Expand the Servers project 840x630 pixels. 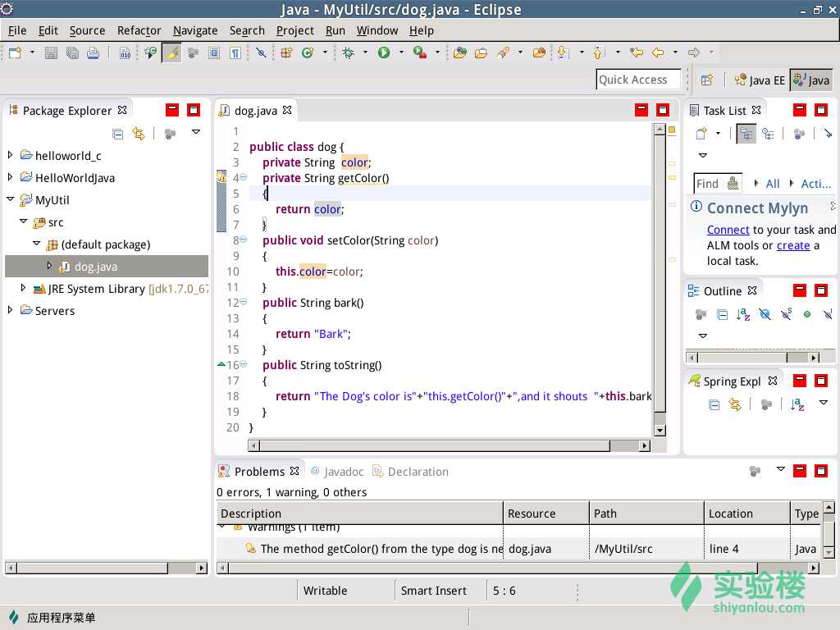[10, 310]
